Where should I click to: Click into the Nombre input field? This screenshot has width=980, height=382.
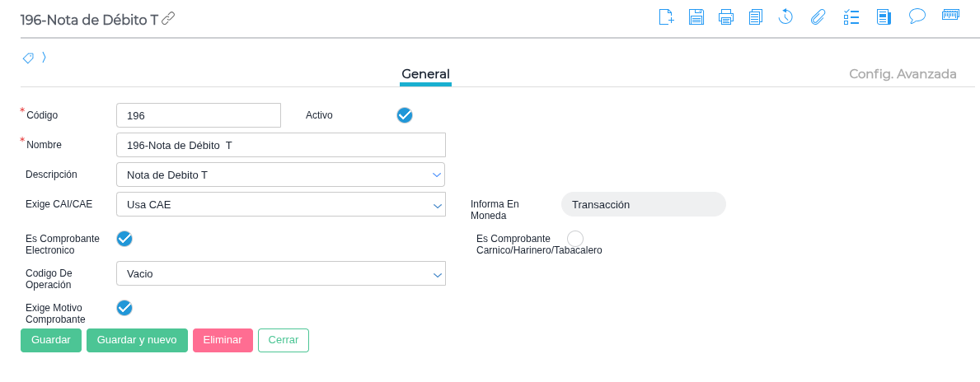[280, 145]
